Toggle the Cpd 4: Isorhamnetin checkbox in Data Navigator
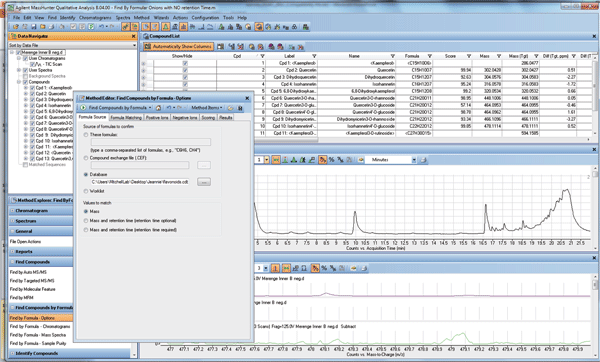600x362 pixels. pyautogui.click(x=32, y=105)
